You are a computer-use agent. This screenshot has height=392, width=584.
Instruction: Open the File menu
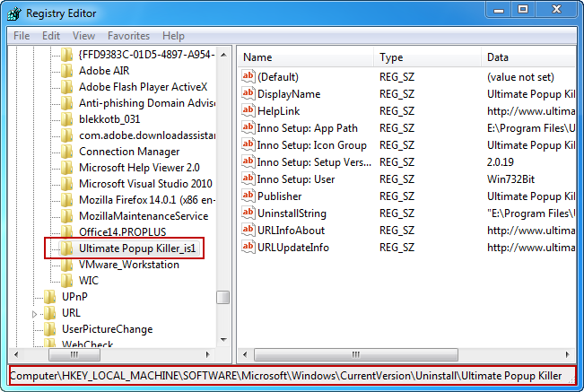pyautogui.click(x=22, y=36)
